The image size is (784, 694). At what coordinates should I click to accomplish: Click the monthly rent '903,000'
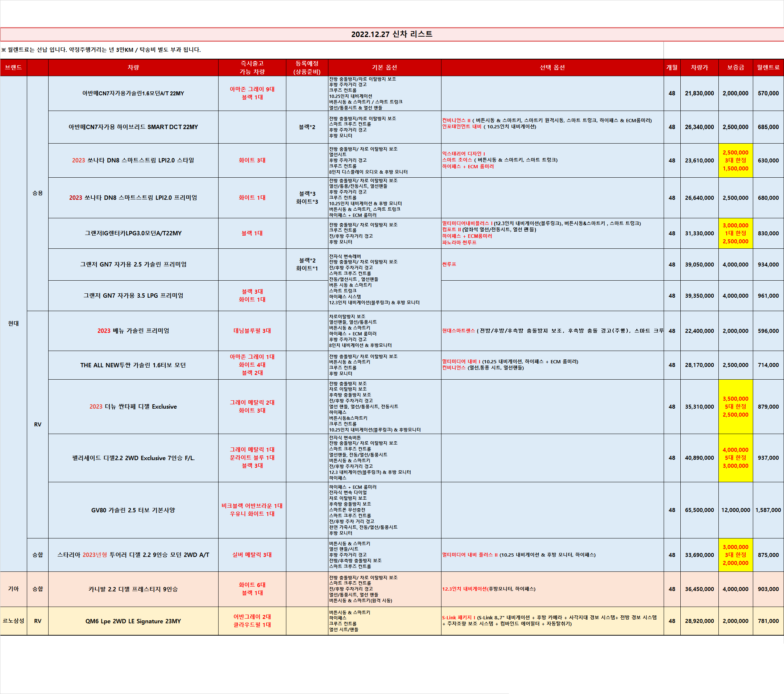point(768,589)
